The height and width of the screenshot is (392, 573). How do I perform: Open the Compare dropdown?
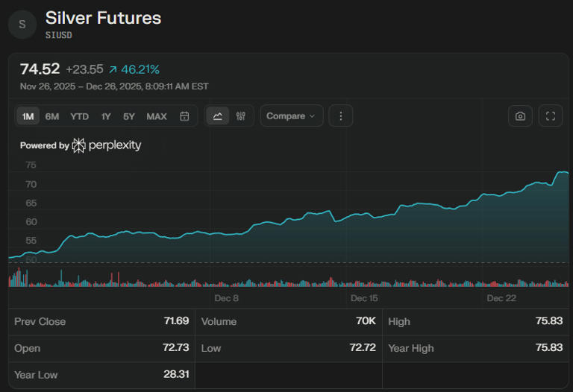[290, 116]
